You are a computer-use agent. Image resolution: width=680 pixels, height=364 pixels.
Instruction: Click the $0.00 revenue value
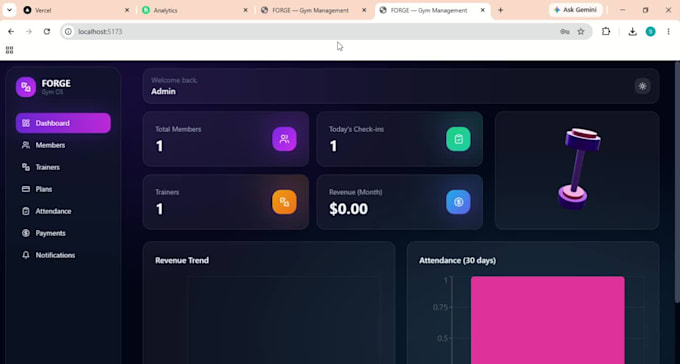point(349,209)
